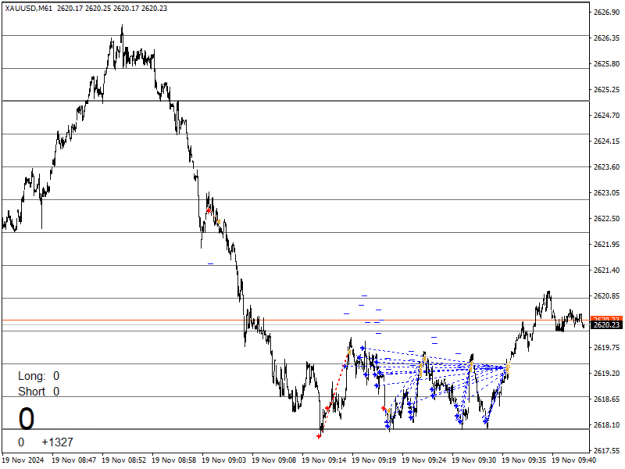Viewport: 625px width, 469px height.
Task: Select the 2626.90 price axis label
Action: [606, 12]
